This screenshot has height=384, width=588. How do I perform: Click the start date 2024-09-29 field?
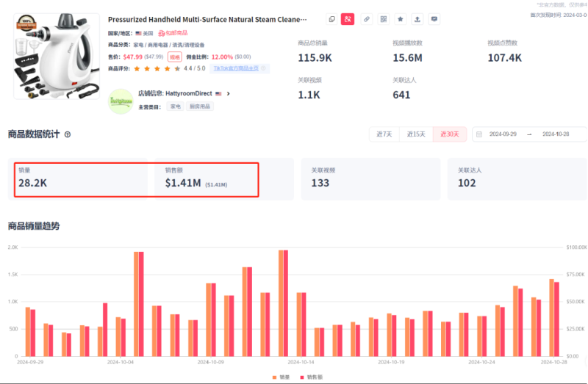click(504, 134)
